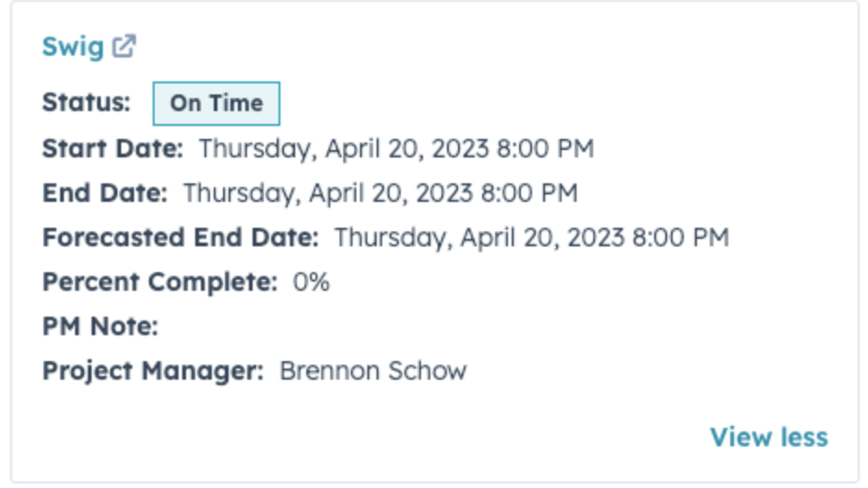Click the PM Note label
Viewport: 868px width, 488px height.
[x=100, y=326]
